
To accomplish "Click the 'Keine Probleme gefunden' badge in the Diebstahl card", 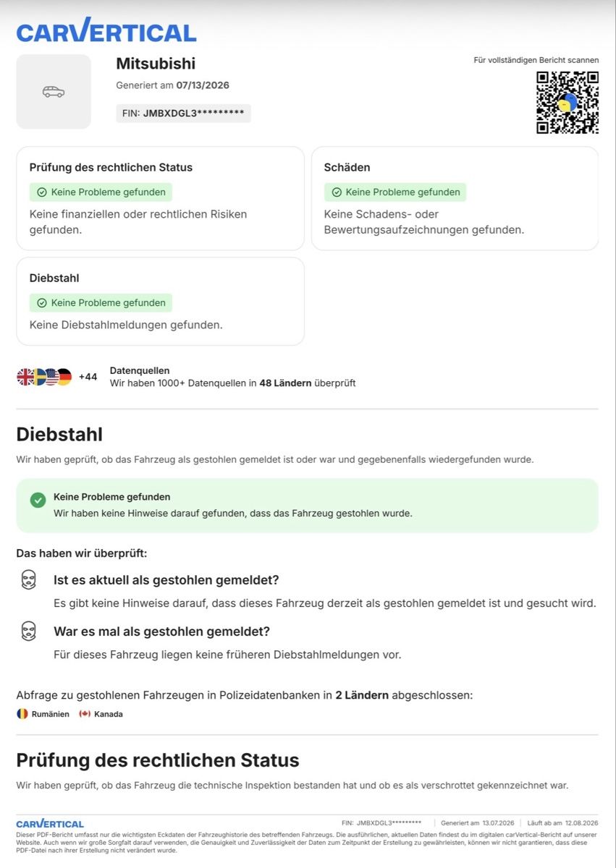I will click(x=101, y=302).
